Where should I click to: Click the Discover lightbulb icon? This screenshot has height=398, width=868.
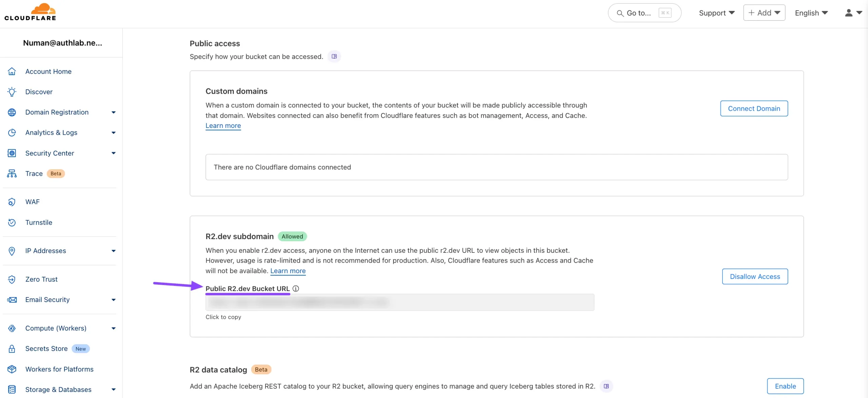(x=12, y=92)
